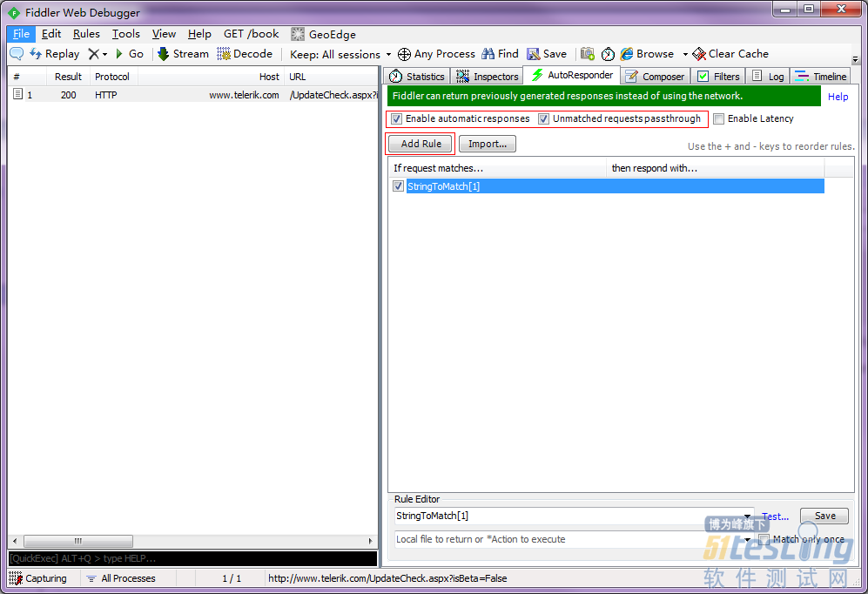Viewport: 868px width, 594px height.
Task: Click the Remove sessions X icon
Action: tap(93, 54)
